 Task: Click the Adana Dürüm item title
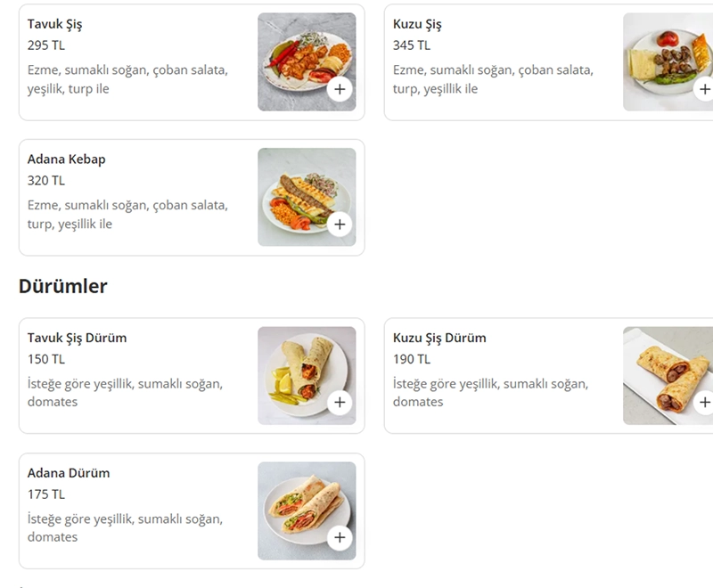coord(69,473)
